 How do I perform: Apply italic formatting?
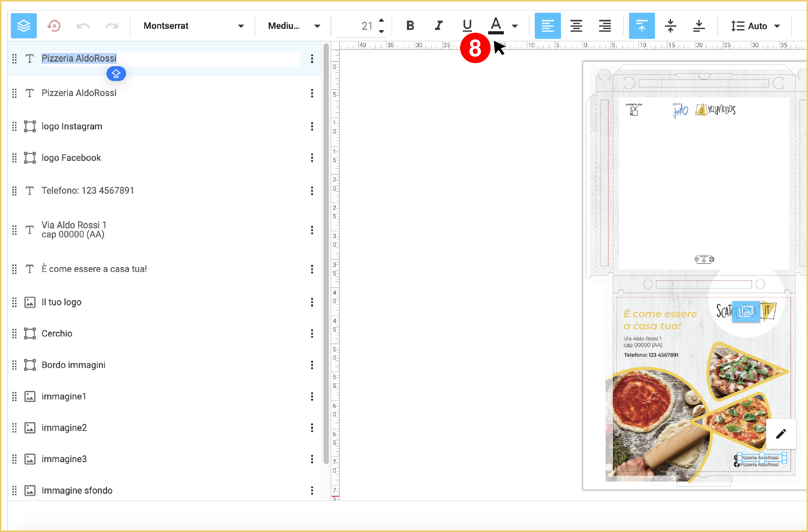pyautogui.click(x=439, y=26)
